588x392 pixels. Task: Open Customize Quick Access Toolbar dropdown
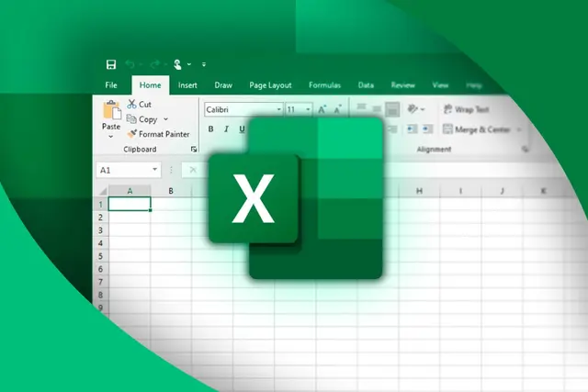point(204,64)
